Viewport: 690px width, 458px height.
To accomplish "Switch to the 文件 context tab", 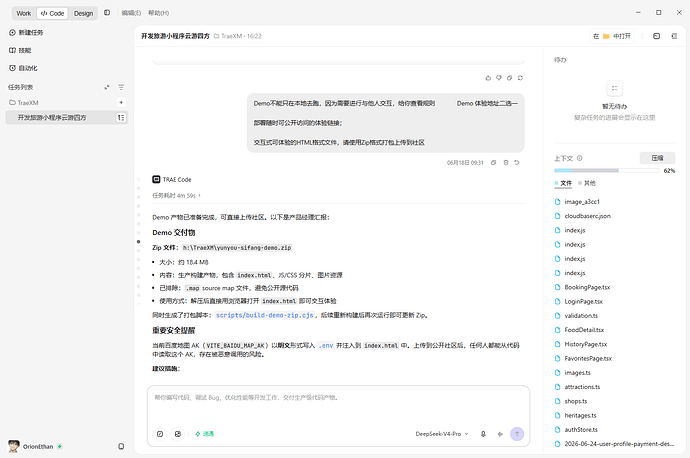I will [x=563, y=183].
